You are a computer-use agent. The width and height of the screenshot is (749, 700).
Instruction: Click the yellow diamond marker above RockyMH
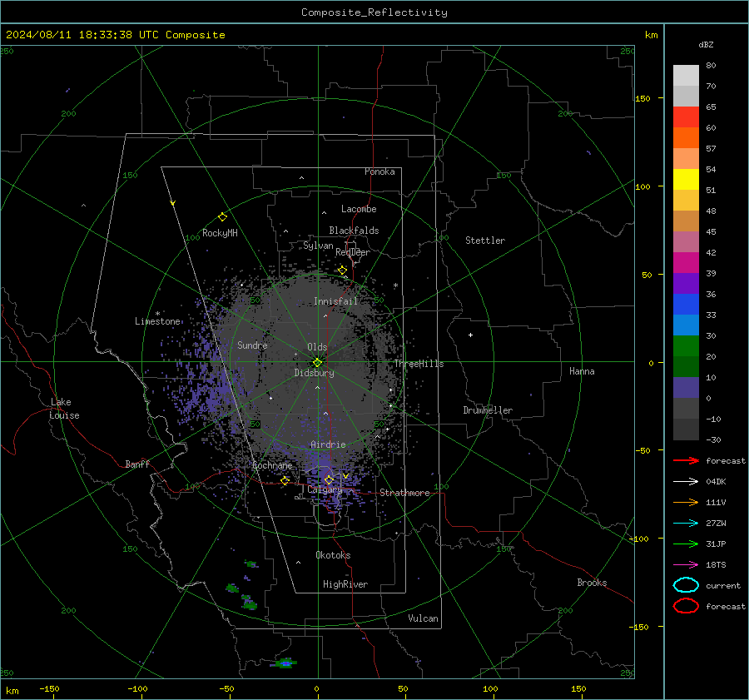[x=222, y=217]
